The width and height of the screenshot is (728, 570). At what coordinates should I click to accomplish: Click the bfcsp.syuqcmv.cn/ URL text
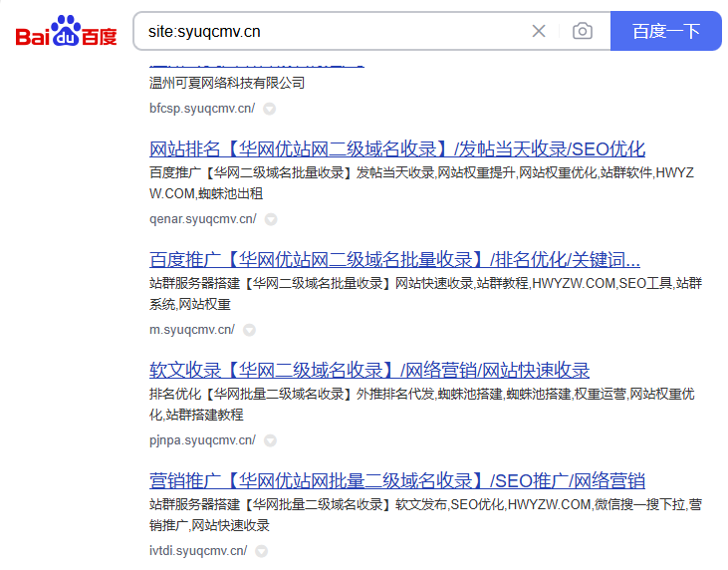coord(202,109)
